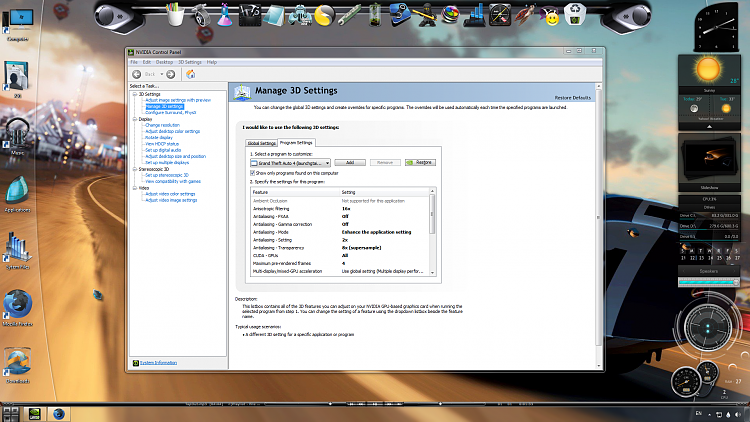Select the Antialiasing - Mode row

pyautogui.click(x=340, y=232)
